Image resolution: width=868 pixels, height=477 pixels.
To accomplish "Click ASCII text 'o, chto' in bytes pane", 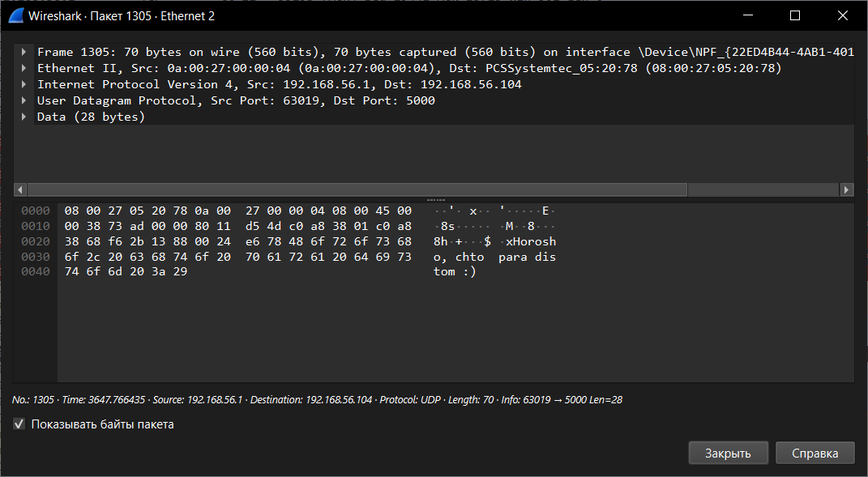I will [x=459, y=258].
